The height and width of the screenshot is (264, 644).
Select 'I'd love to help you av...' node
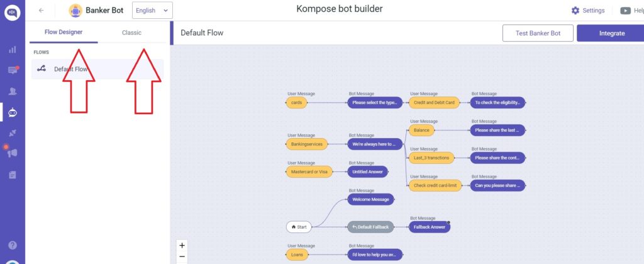pyautogui.click(x=375, y=255)
